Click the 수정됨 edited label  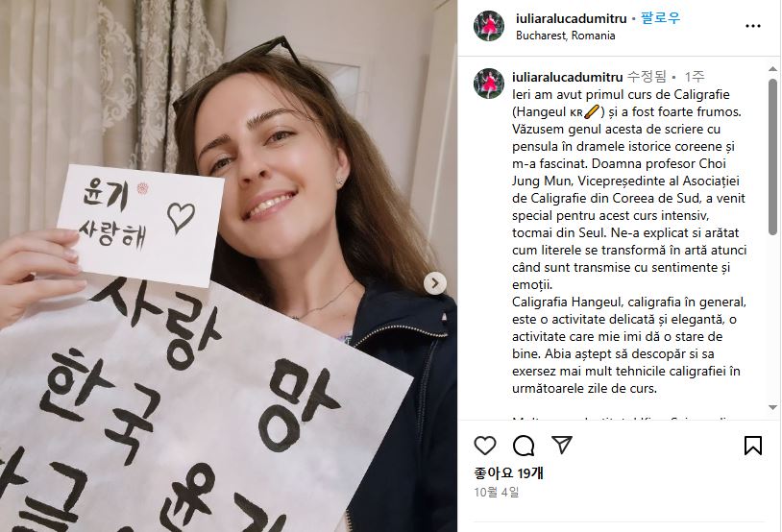(x=647, y=77)
